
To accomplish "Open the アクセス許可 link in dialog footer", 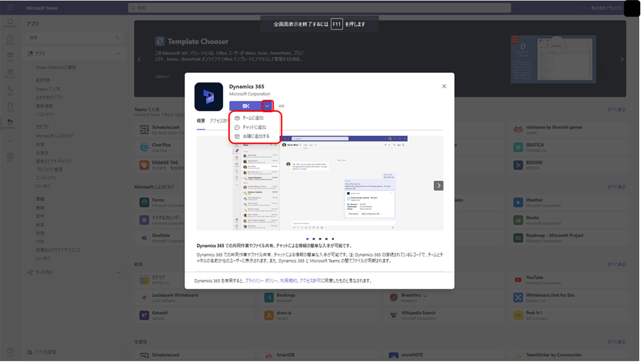I will pyautogui.click(x=310, y=281).
